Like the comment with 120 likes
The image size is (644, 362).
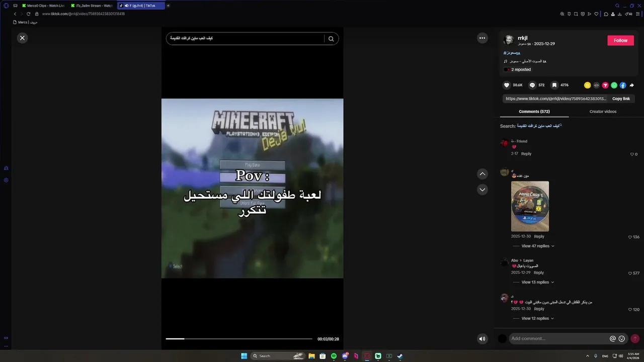(630, 309)
